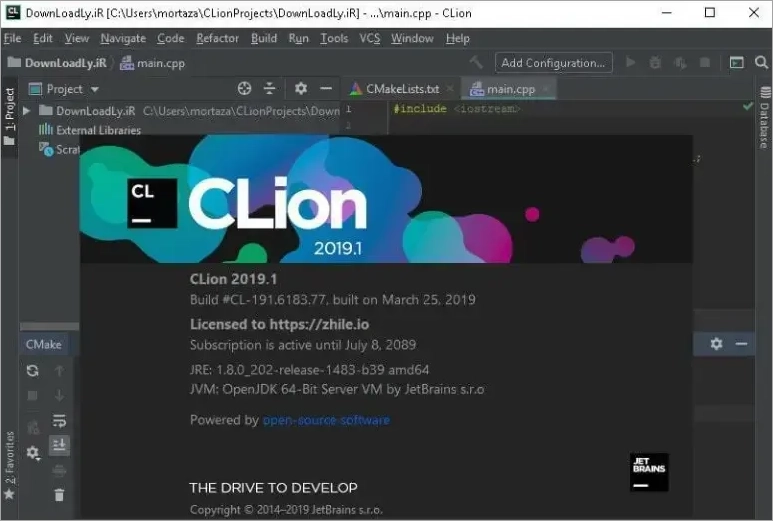Screen dimensions: 773x521
Task: Toggle the 1: Project side tool window
Action: (x=9, y=116)
